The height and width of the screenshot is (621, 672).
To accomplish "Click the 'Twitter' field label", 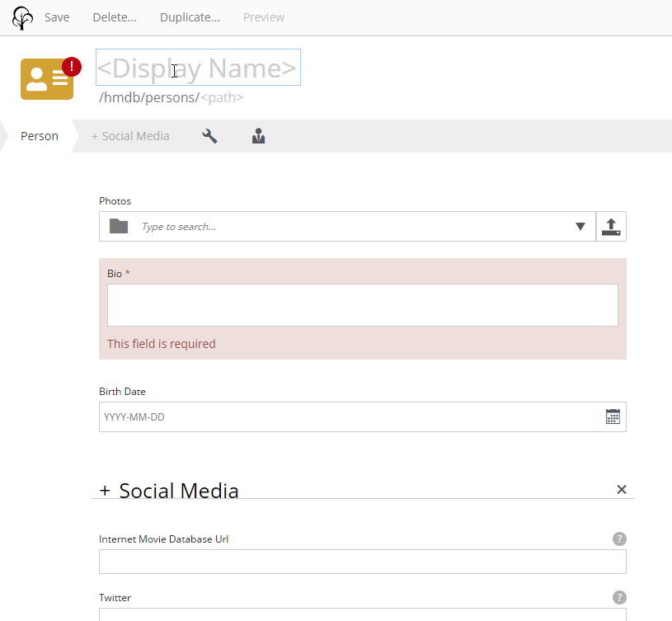I will [115, 597].
